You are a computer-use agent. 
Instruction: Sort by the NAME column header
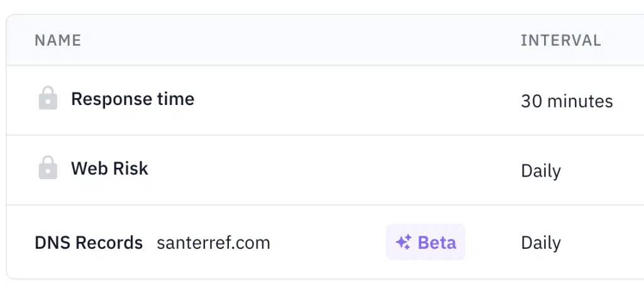click(x=58, y=40)
